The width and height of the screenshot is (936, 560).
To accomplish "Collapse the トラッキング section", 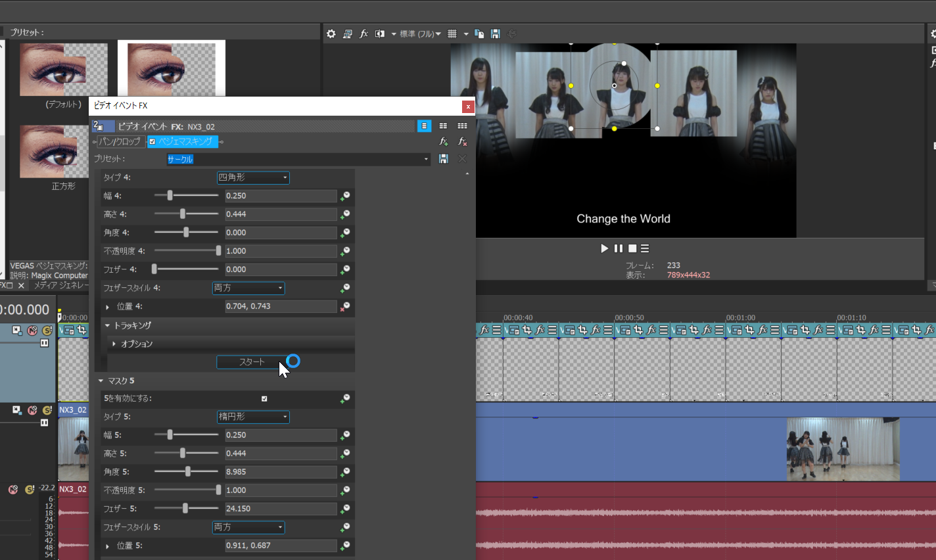I will coord(107,325).
